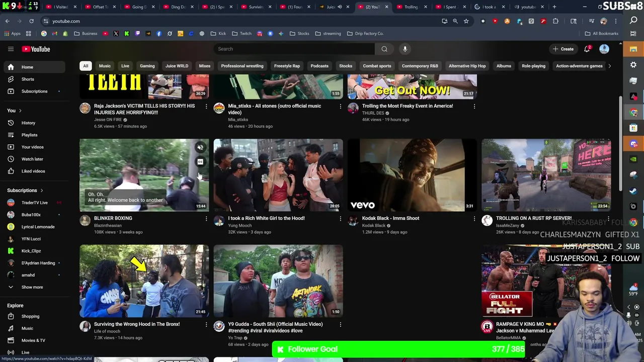Click the Follower Goal progress bar

click(398, 349)
